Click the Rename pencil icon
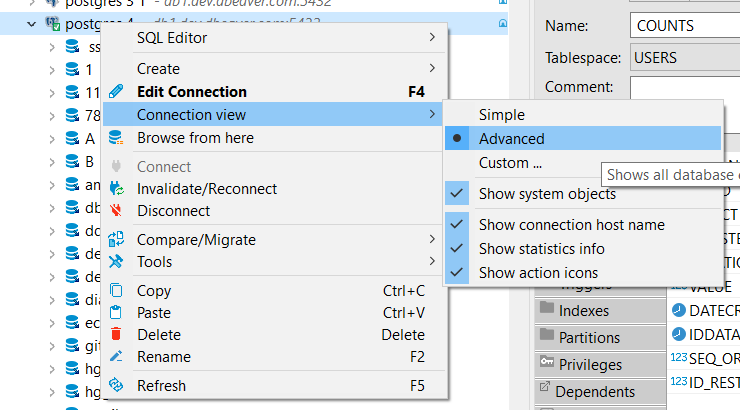The image size is (740, 410). pos(116,356)
